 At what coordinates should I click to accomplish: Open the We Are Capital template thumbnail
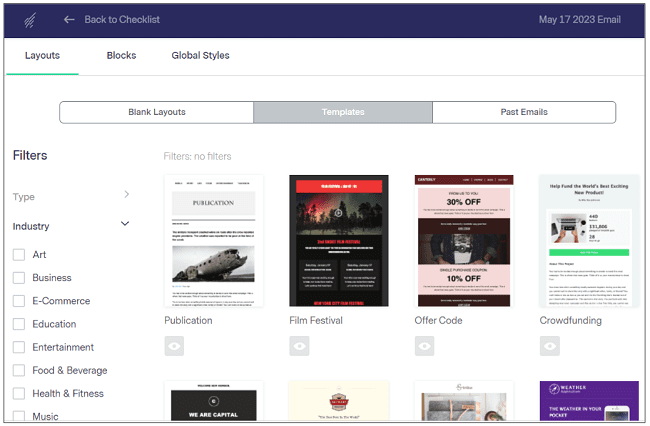tap(213, 401)
